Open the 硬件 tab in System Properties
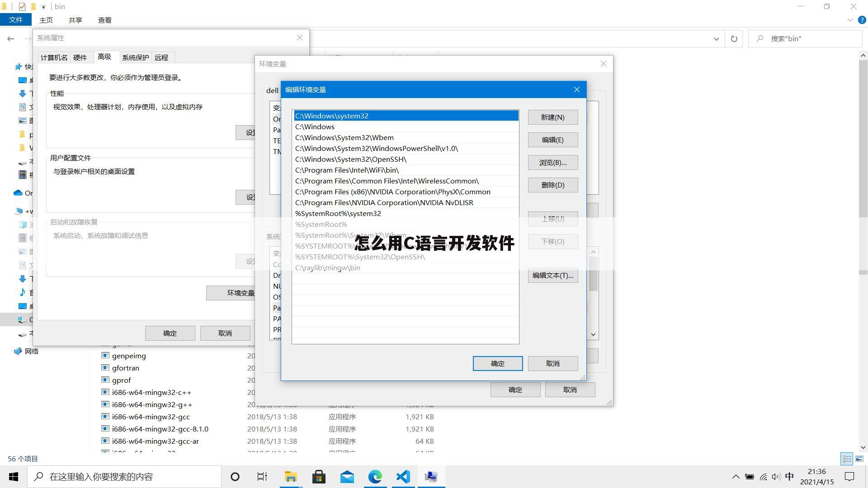The height and width of the screenshot is (488, 868). tap(81, 57)
